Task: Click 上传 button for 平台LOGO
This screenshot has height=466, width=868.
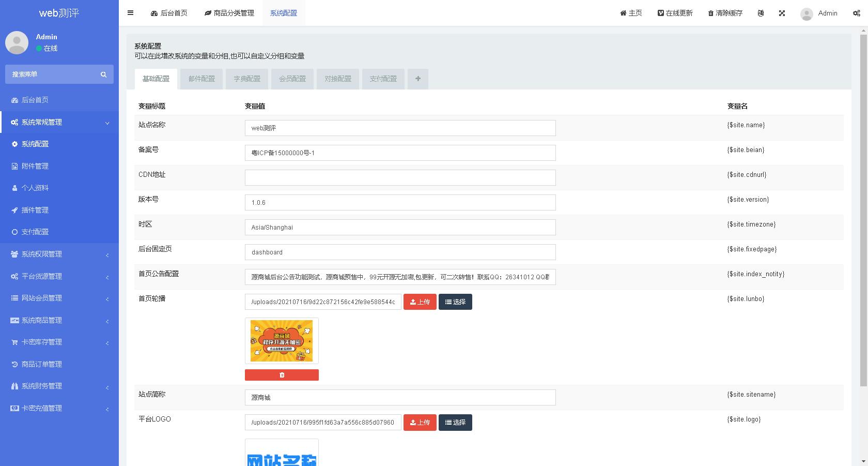Action: [x=420, y=423]
